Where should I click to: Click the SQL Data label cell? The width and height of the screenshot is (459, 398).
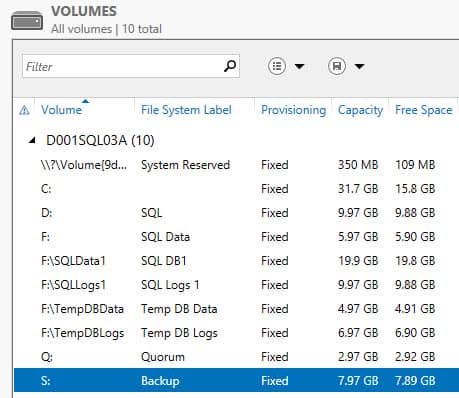click(x=165, y=237)
